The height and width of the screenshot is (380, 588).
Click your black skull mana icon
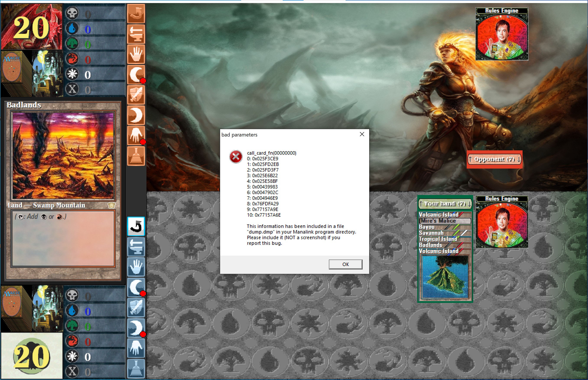tap(72, 295)
